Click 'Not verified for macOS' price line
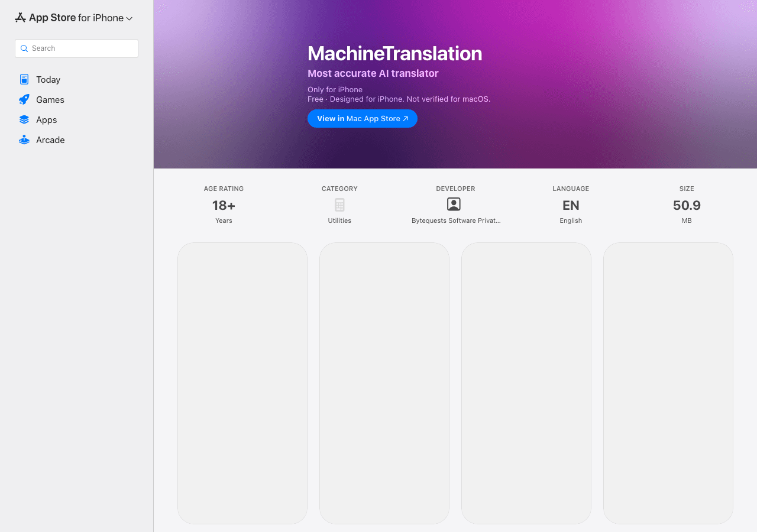This screenshot has height=532, width=757. coord(399,99)
